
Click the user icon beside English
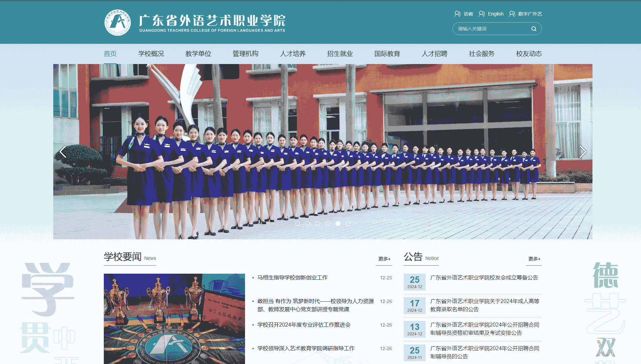point(482,14)
